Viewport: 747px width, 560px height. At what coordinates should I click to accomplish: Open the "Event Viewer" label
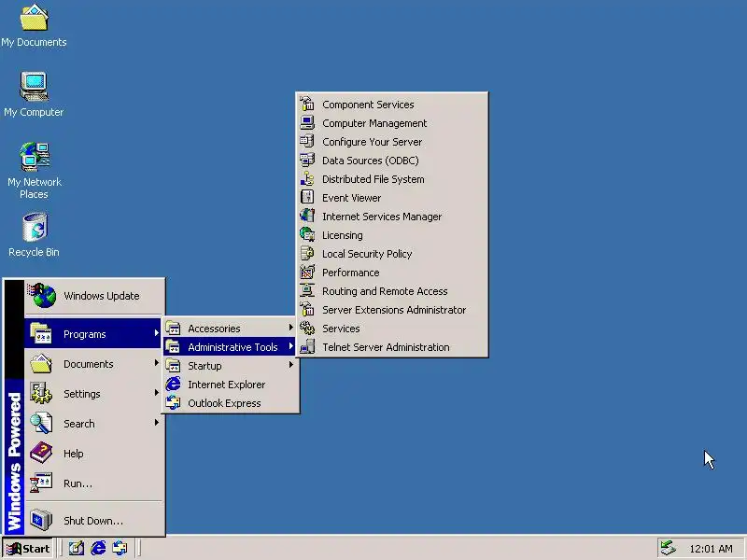(x=351, y=198)
